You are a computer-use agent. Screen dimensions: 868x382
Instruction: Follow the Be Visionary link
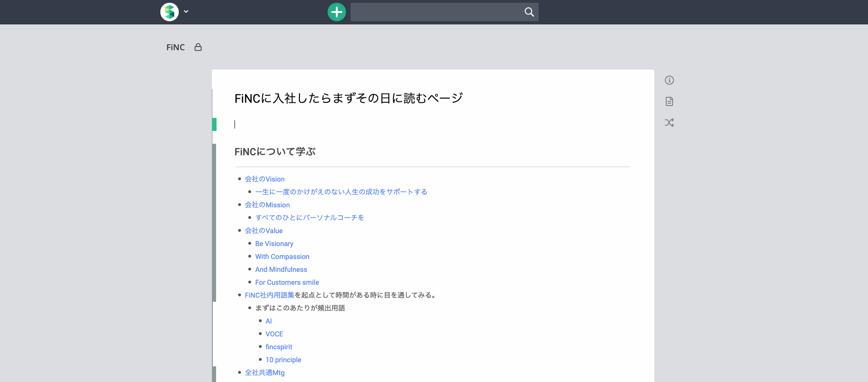point(274,244)
